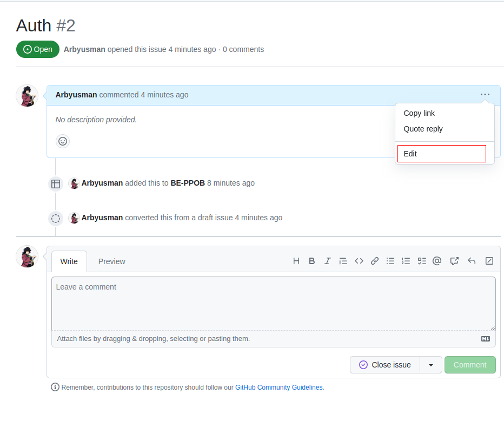This screenshot has width=504, height=440.
Task: Add a link in the comment
Action: (x=374, y=261)
